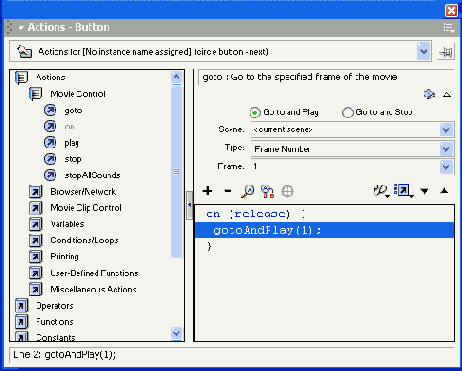Open the Scene dropdown
This screenshot has height=371, width=462.
point(446,129)
